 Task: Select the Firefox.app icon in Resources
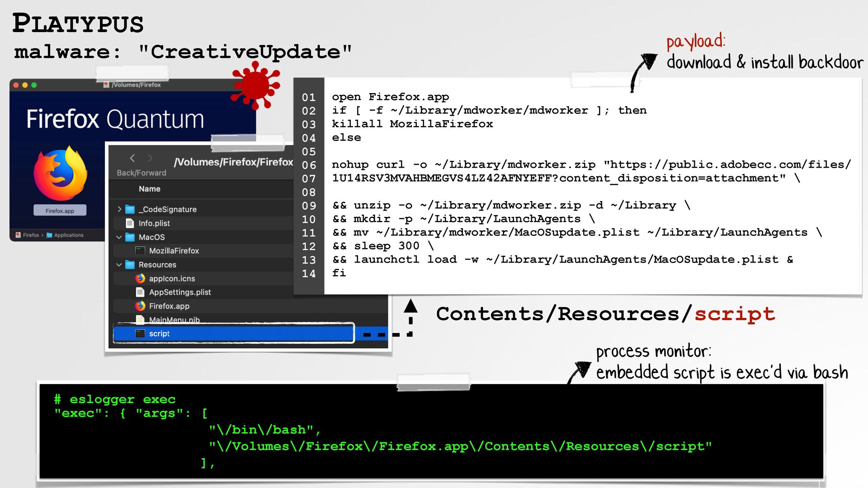(x=140, y=306)
